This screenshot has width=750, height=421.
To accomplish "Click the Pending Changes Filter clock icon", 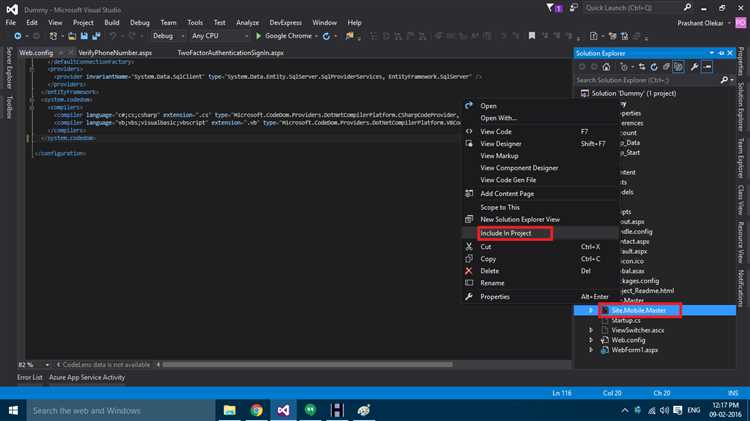I will (624, 67).
